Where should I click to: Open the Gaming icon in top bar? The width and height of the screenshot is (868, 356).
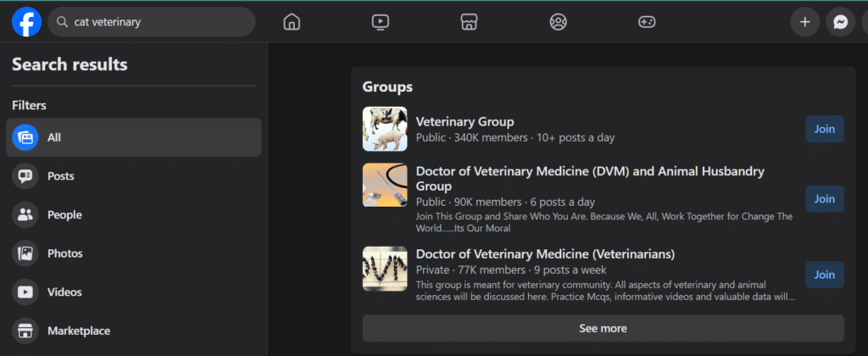coord(647,22)
